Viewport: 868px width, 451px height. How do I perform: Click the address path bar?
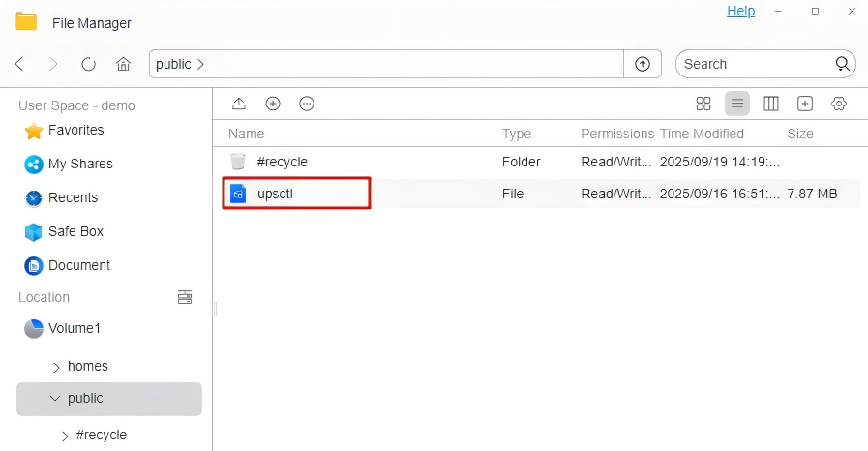point(386,64)
